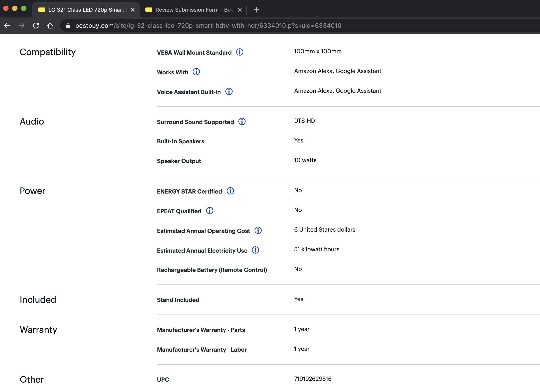The image size is (540, 392).
Task: Open the Works With info tooltip icon
Action: (x=196, y=72)
